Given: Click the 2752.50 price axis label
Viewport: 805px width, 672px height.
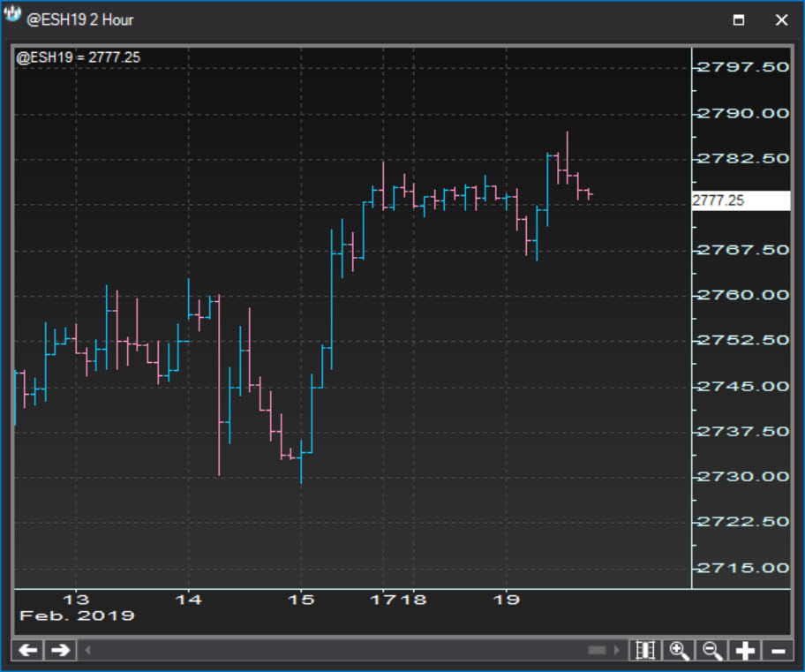Looking at the screenshot, I should 743,340.
